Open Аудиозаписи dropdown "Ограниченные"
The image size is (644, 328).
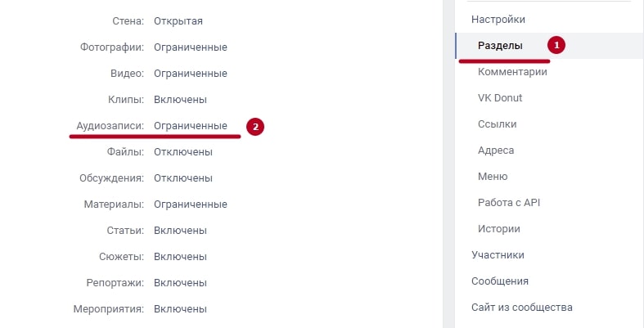tap(191, 126)
